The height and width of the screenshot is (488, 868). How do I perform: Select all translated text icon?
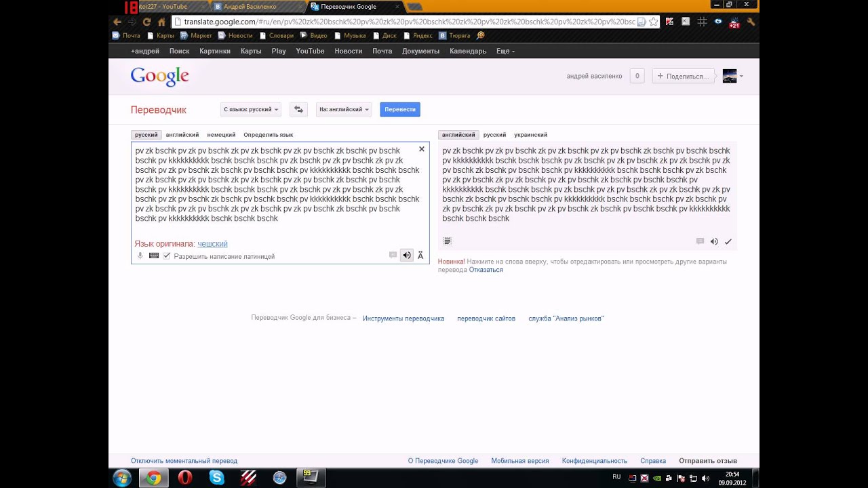pos(448,241)
